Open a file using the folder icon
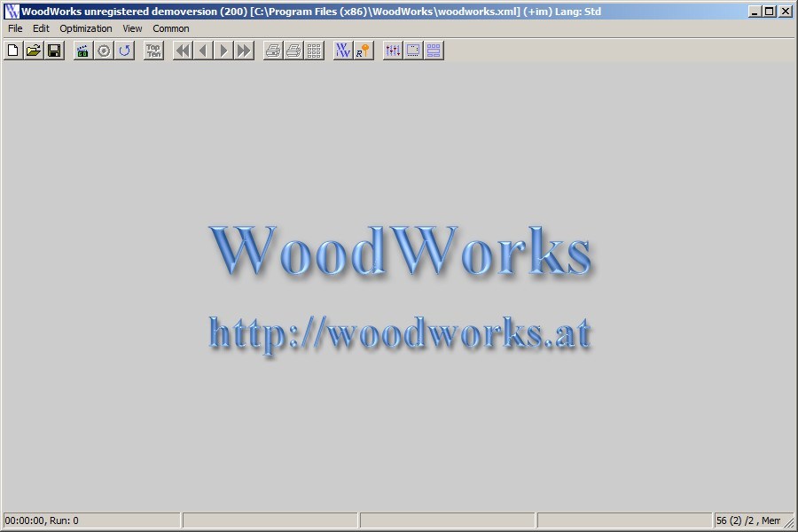Image resolution: width=798 pixels, height=532 pixels. (34, 51)
